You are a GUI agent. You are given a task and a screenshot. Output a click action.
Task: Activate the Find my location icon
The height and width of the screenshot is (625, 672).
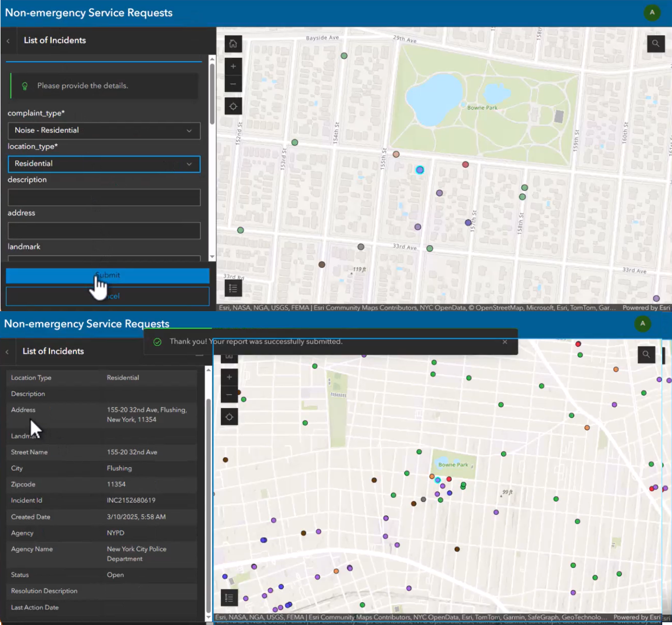pyautogui.click(x=233, y=106)
